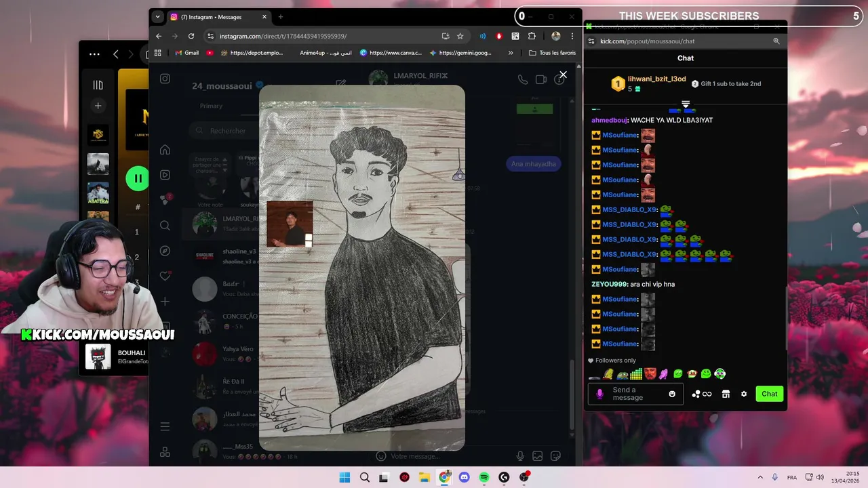Attach a photo in the Instagram message bar
This screenshot has width=868, height=488.
coord(538,456)
